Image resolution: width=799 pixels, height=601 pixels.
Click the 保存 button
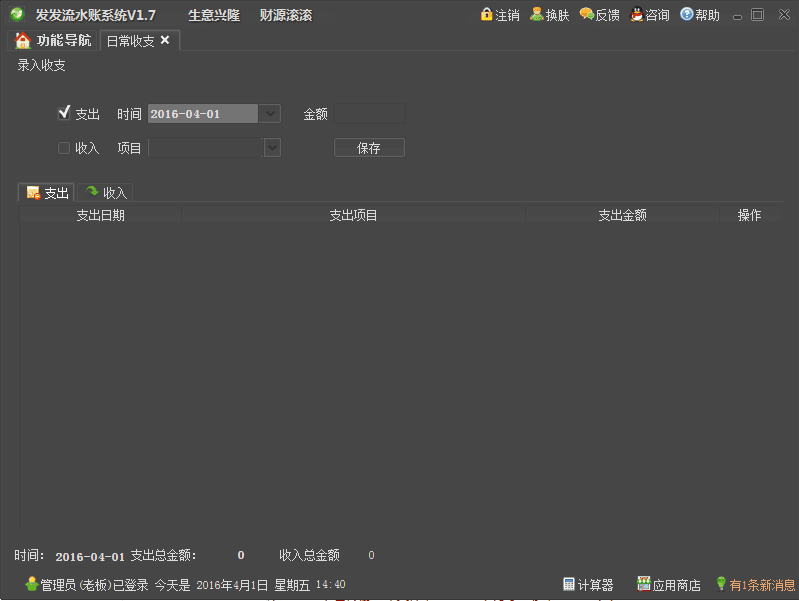(369, 148)
